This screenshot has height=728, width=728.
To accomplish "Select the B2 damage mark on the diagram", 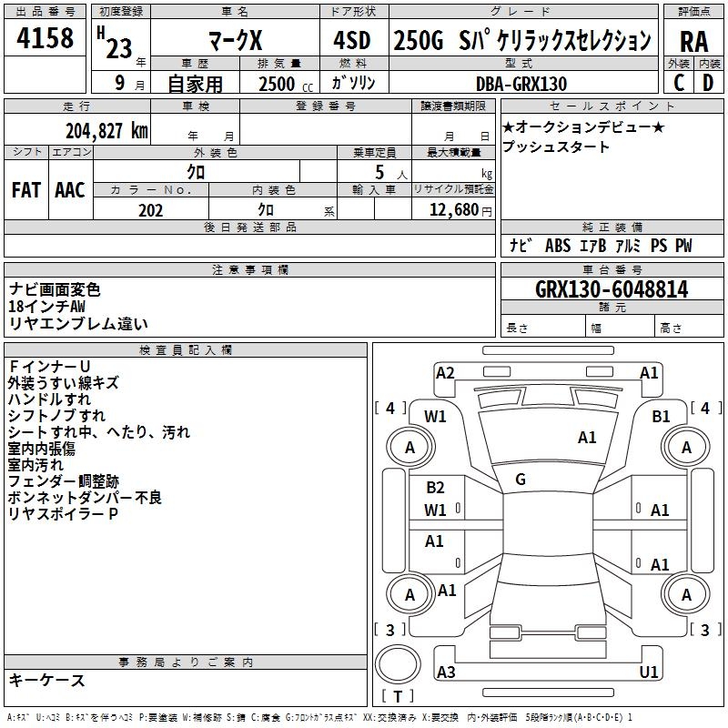I will point(435,489).
